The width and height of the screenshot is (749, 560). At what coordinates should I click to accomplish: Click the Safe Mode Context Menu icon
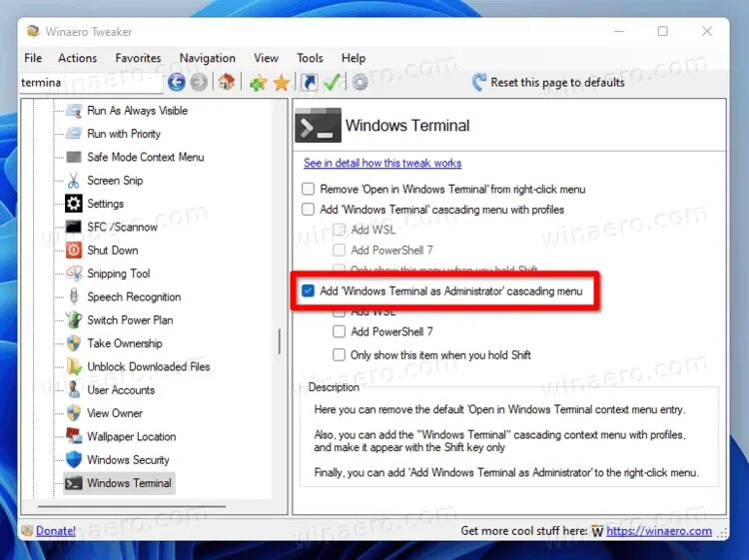pyautogui.click(x=74, y=157)
